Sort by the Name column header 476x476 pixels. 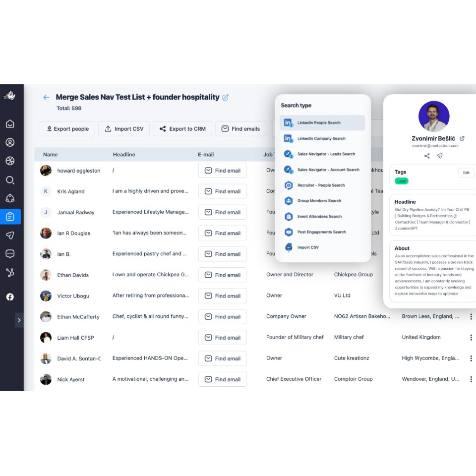(x=51, y=155)
